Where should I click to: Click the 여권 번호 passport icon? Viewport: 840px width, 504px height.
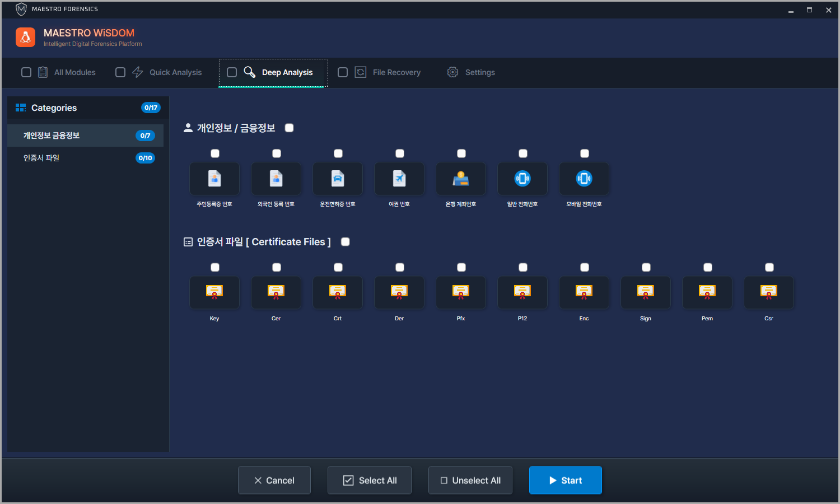click(399, 179)
